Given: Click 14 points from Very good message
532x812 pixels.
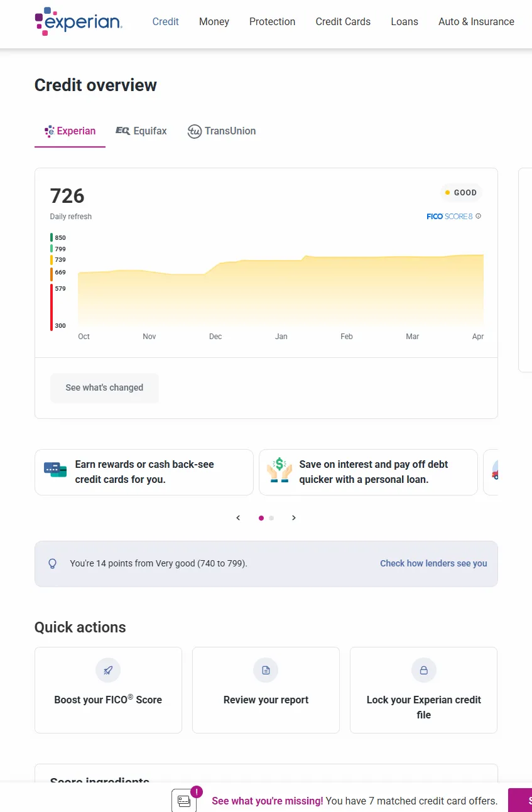Looking at the screenshot, I should [x=158, y=563].
